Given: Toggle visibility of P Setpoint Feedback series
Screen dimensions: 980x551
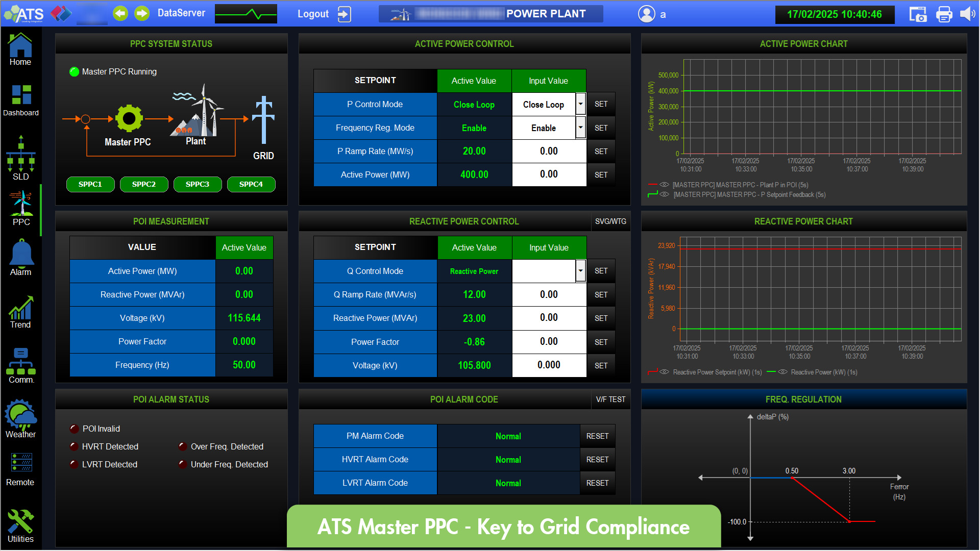Looking at the screenshot, I should (x=664, y=194).
